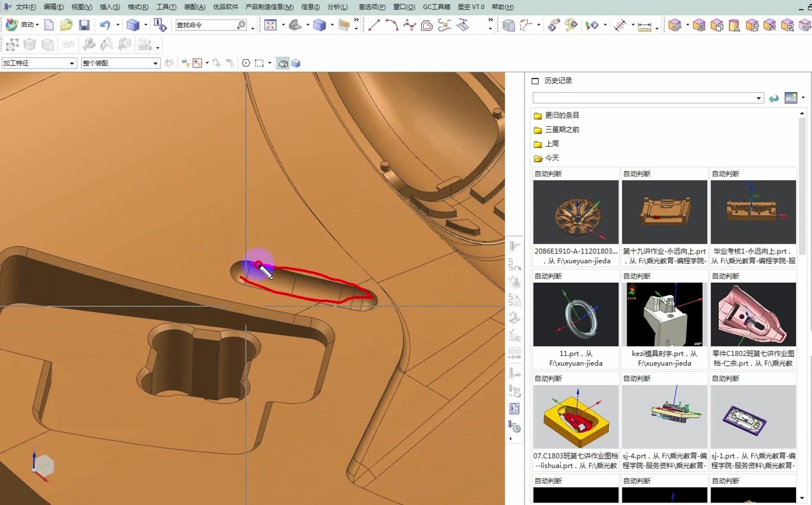Open the 加工特征 selection type filter dropdown
Viewport: 812px width, 505px height.
pos(39,63)
